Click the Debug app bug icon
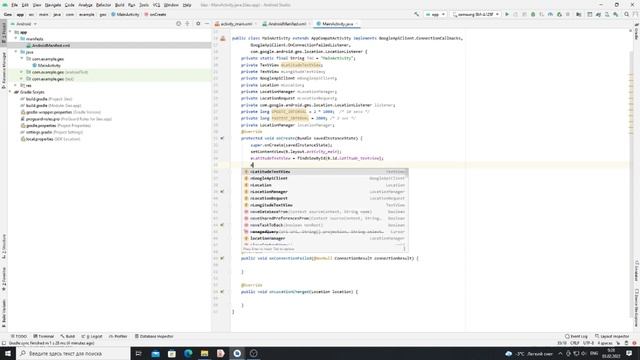 (533, 14)
